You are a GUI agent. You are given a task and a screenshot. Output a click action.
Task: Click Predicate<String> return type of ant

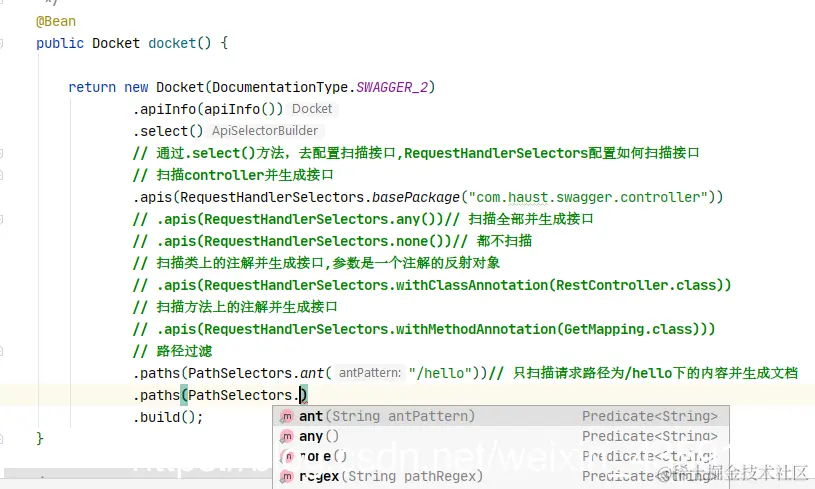pos(650,416)
